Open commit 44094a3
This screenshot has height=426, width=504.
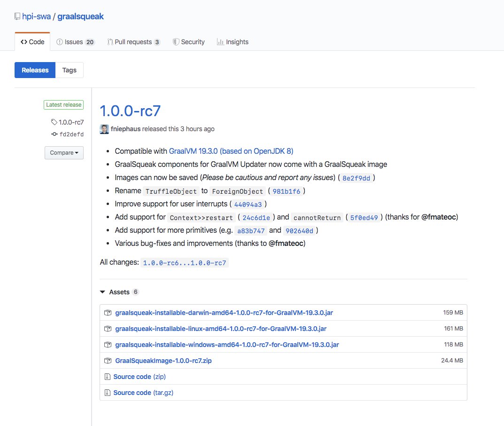248,205
